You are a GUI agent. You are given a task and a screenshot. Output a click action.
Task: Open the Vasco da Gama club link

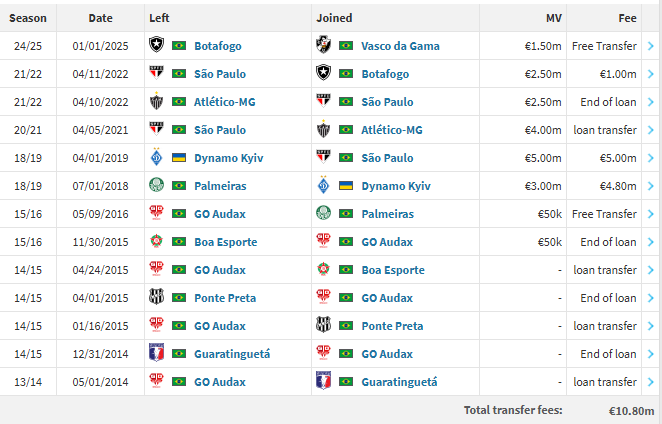[402, 46]
